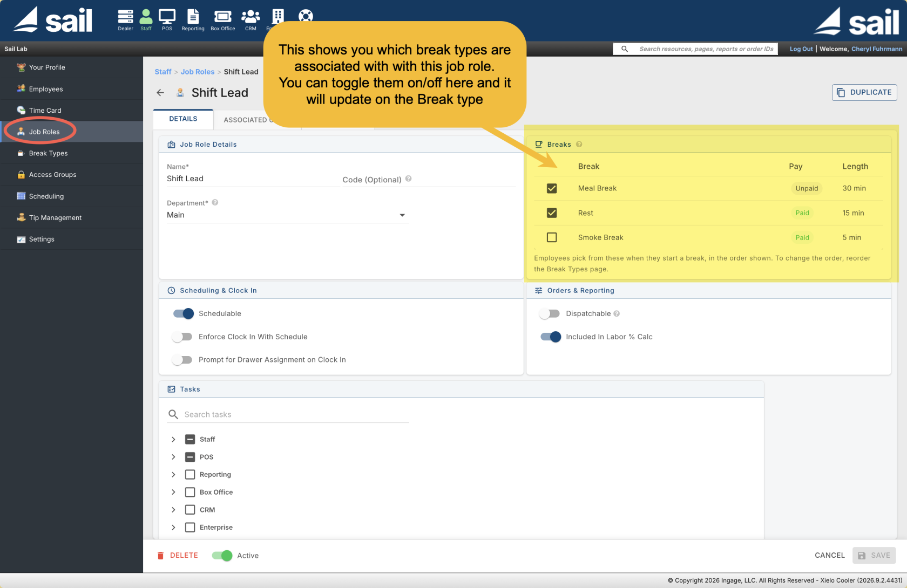Click the help icon next to Breaks
The image size is (907, 588).
tap(579, 145)
